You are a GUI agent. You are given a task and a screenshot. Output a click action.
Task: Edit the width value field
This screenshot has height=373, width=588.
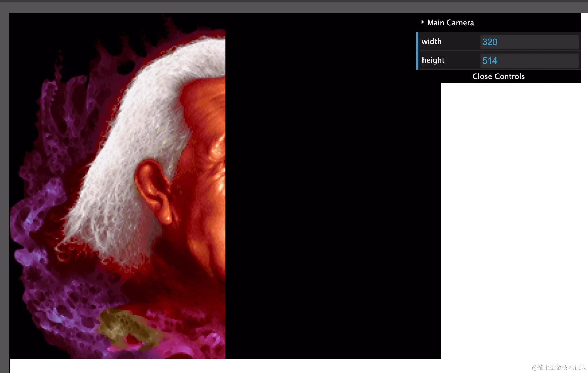pyautogui.click(x=529, y=42)
